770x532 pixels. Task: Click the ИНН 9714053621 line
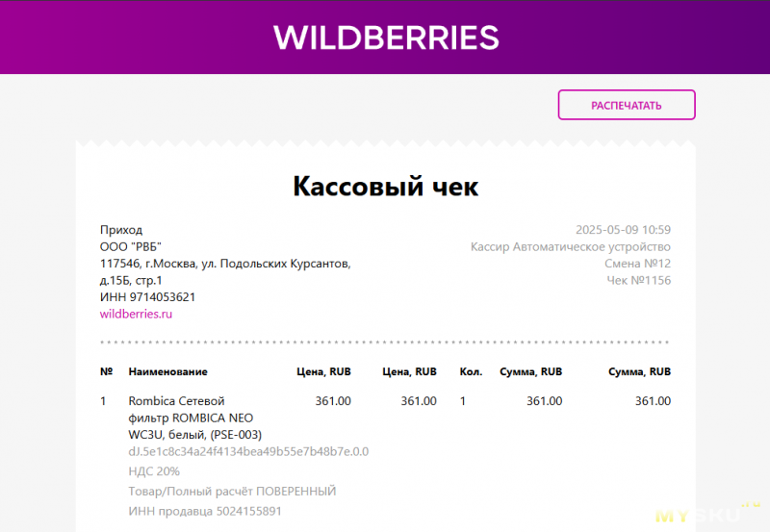click(147, 297)
